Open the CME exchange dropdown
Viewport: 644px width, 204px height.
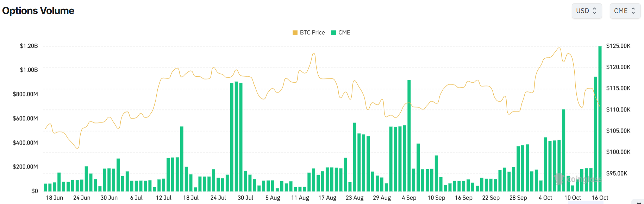[x=625, y=11]
